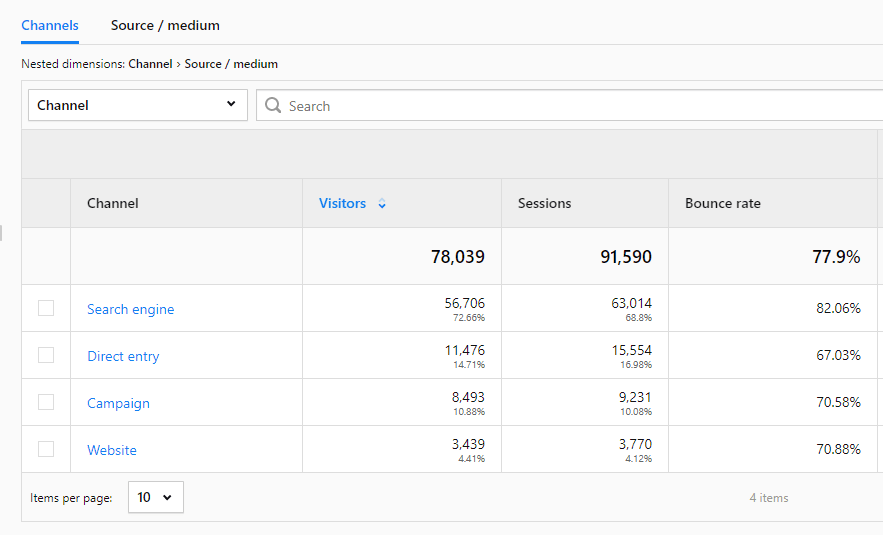This screenshot has width=883, height=535.
Task: Click the Campaign channel link
Action: [118, 403]
